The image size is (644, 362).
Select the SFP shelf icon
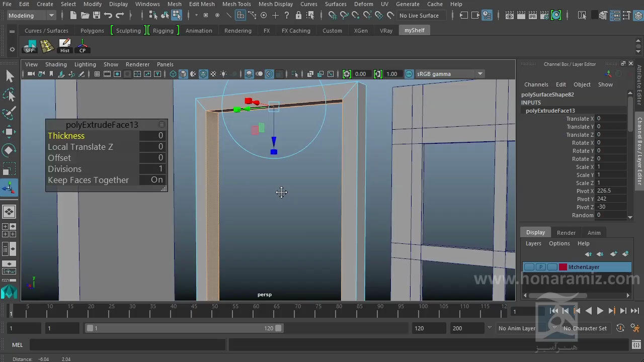(x=30, y=46)
